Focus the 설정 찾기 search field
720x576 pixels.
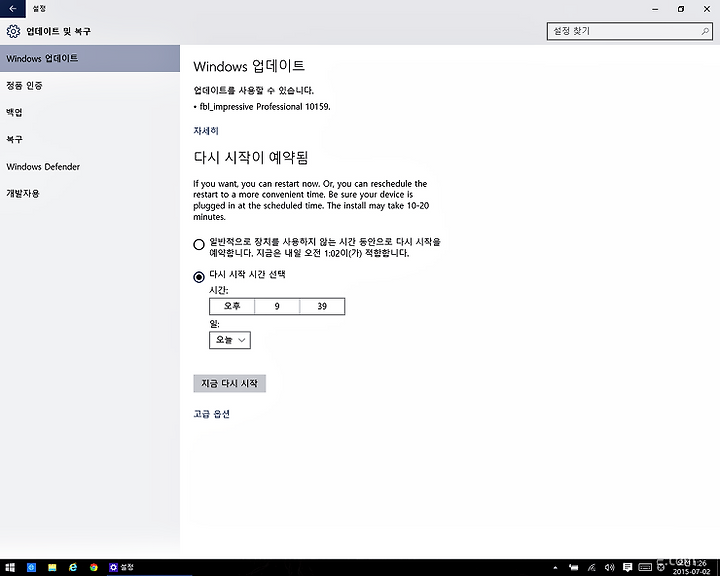pyautogui.click(x=630, y=31)
